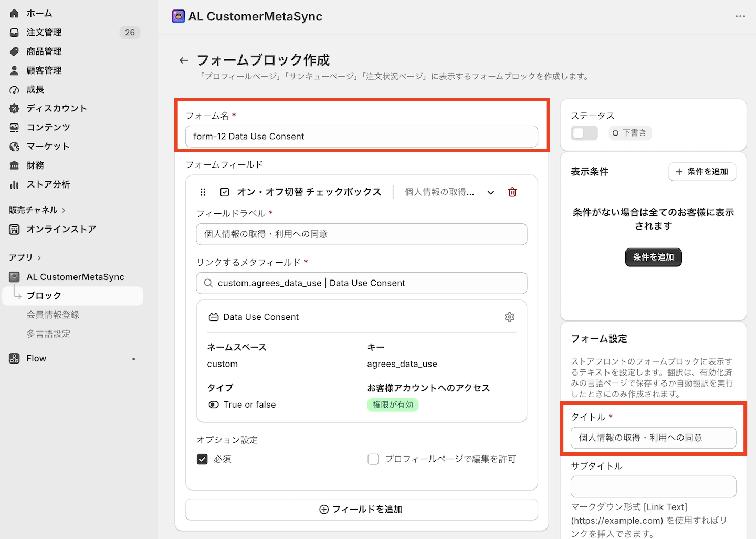Click AL CustomerMetaSync app icon in sidebar
The height and width of the screenshot is (539, 756).
coord(14,277)
